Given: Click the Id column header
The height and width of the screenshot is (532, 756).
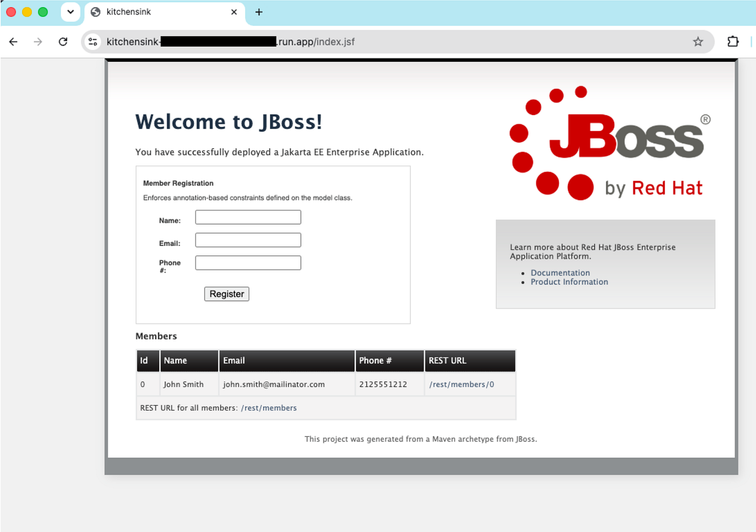Looking at the screenshot, I should pos(148,361).
